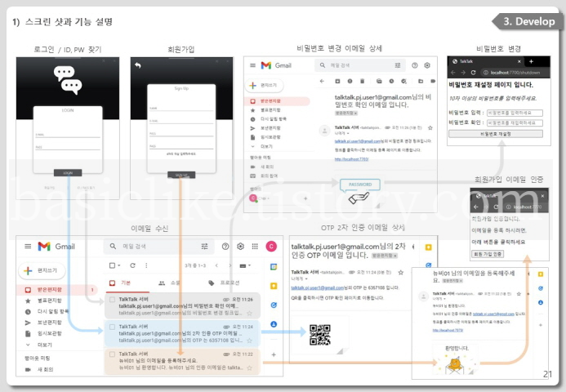This screenshot has width=566, height=392.
Task: Click the pink C account avatar in inbox Gmail
Action: tap(271, 247)
